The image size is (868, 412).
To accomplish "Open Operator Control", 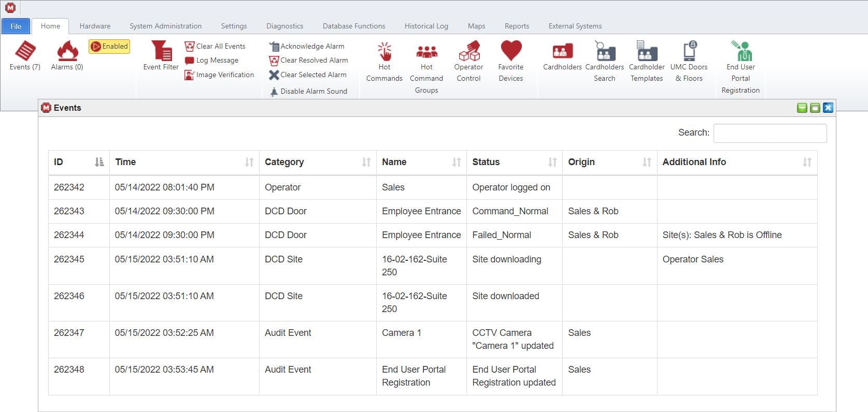I will (x=469, y=52).
